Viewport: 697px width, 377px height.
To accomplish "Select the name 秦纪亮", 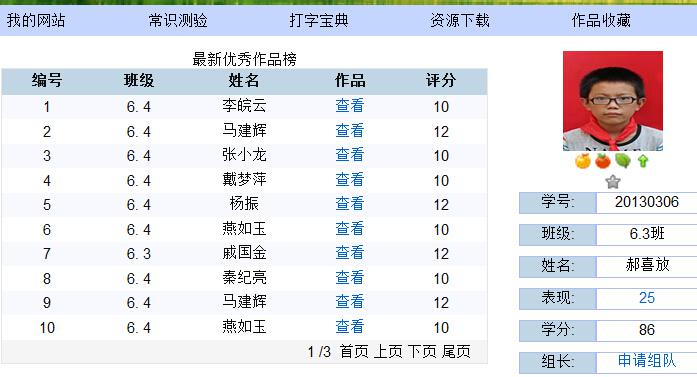I will tap(244, 277).
